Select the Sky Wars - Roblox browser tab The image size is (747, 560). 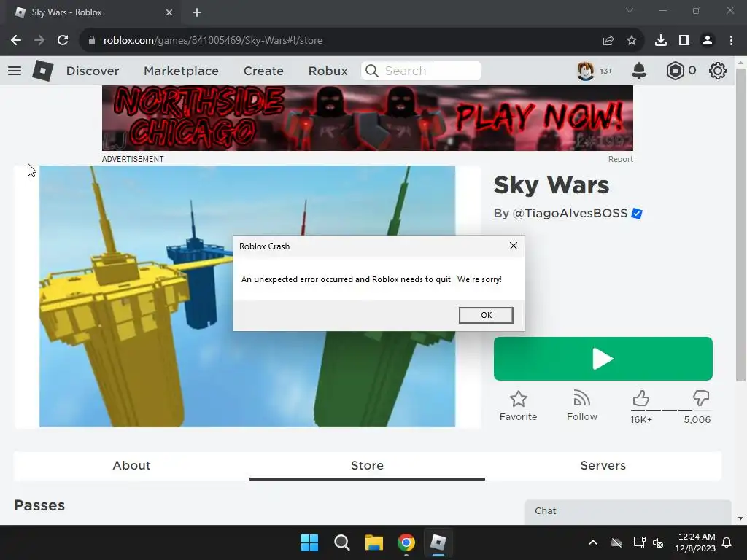click(94, 12)
